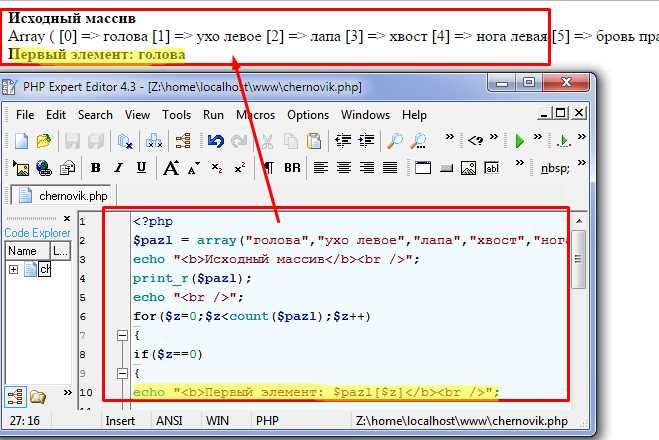Toggle Italic formatting I icon

119,168
